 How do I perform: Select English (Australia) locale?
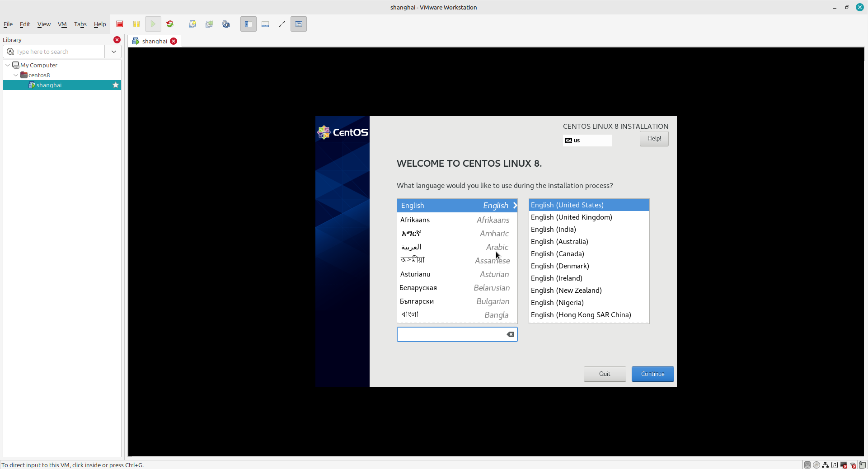click(589, 242)
